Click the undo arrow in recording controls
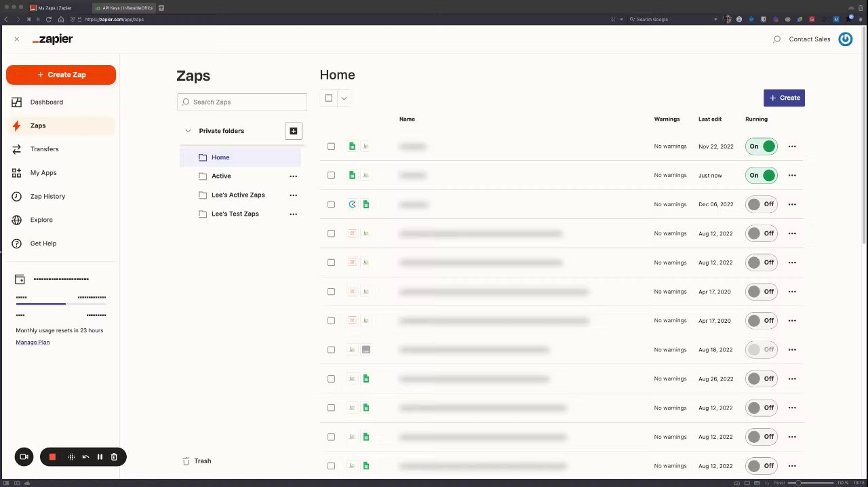 [x=85, y=457]
